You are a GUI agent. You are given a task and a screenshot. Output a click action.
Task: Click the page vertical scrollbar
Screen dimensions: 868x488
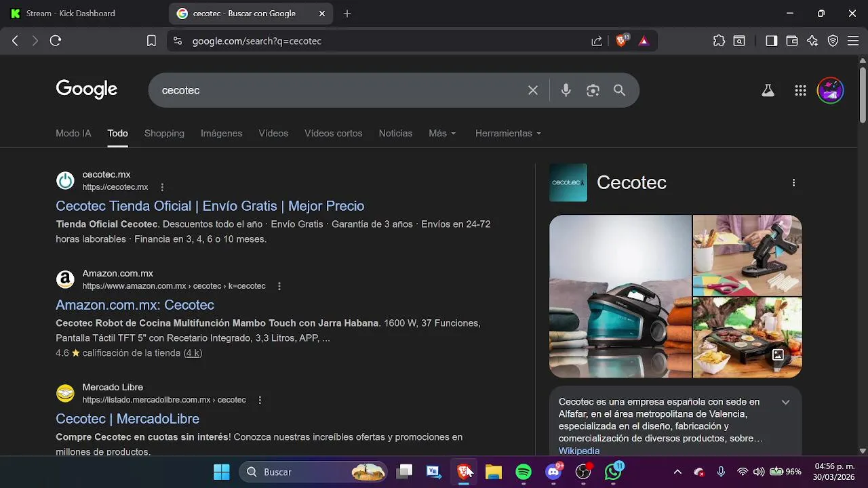pos(863,95)
